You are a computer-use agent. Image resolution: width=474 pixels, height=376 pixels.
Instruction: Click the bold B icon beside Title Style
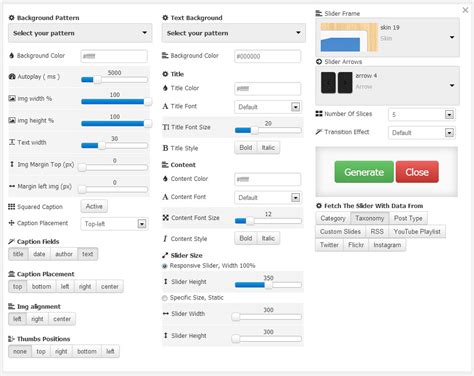165,148
